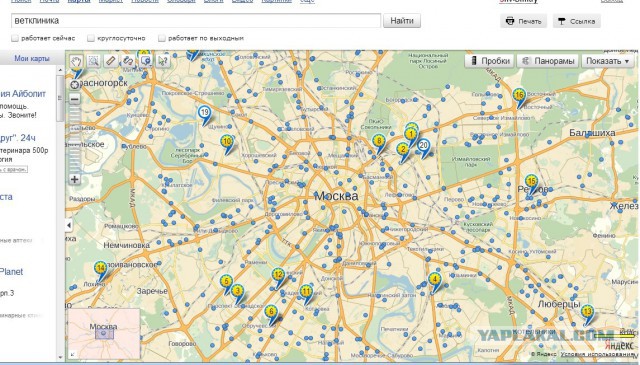Open map marker number 1
The image size is (640, 365).
[411, 135]
